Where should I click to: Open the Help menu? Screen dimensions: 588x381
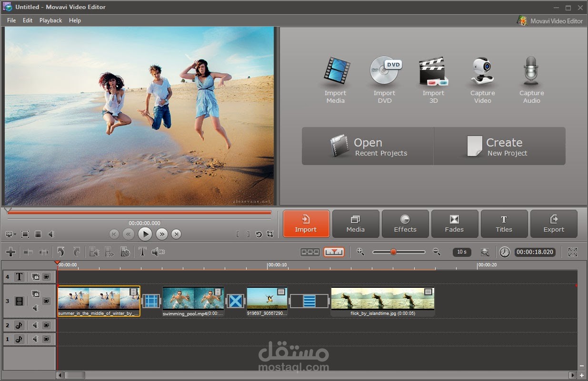(75, 20)
